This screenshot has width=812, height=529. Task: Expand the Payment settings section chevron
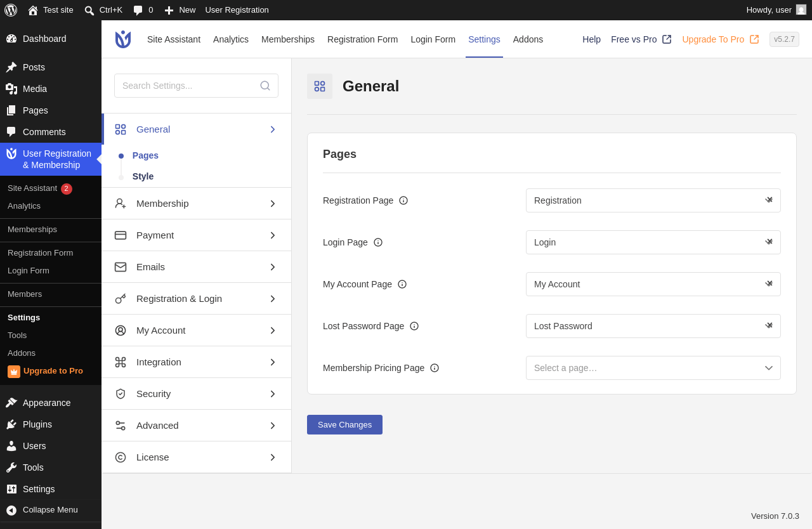coord(273,235)
